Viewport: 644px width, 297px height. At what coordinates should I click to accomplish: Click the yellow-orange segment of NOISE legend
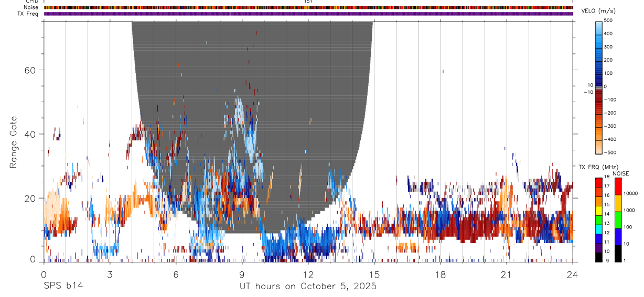coord(618,202)
